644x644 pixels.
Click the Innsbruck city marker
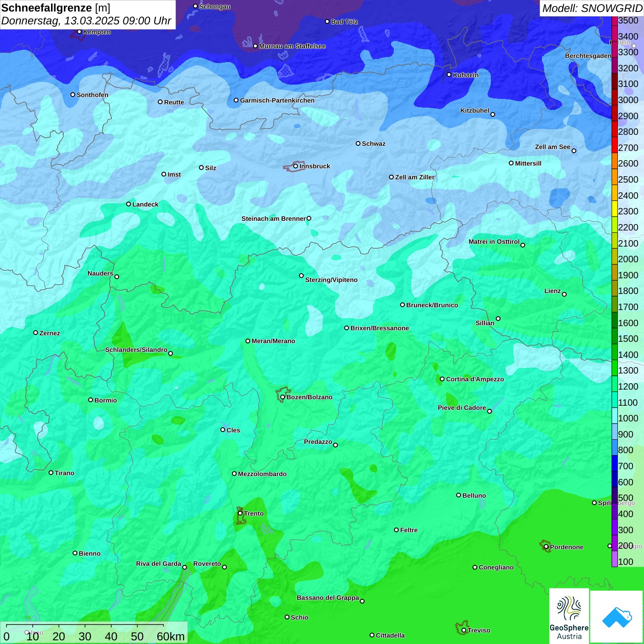[x=295, y=166]
